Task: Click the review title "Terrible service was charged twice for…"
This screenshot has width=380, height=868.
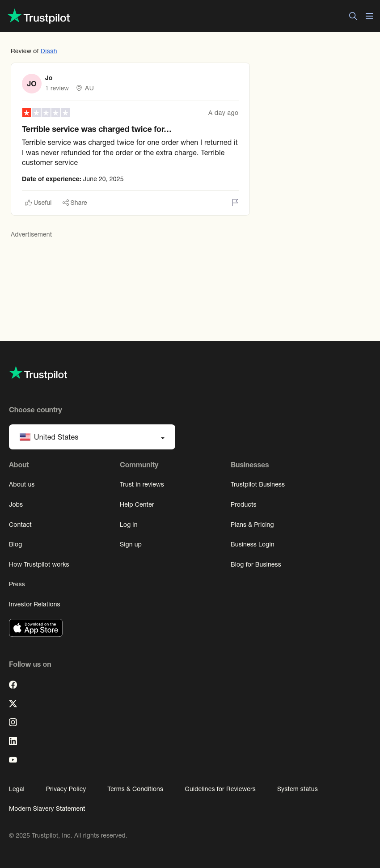Action: [x=97, y=129]
